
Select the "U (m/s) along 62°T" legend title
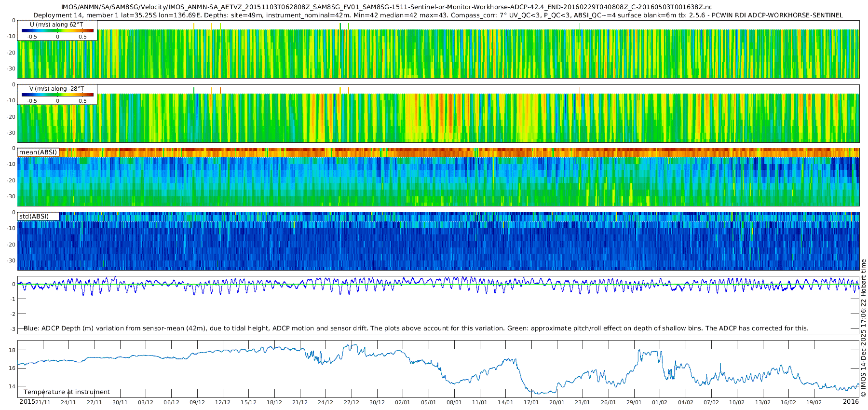tap(56, 25)
